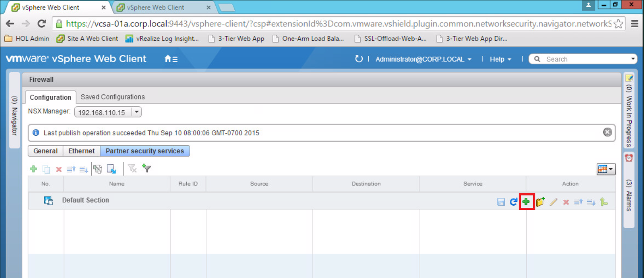
Task: Expand the Alarms side panel
Action: pyautogui.click(x=629, y=189)
